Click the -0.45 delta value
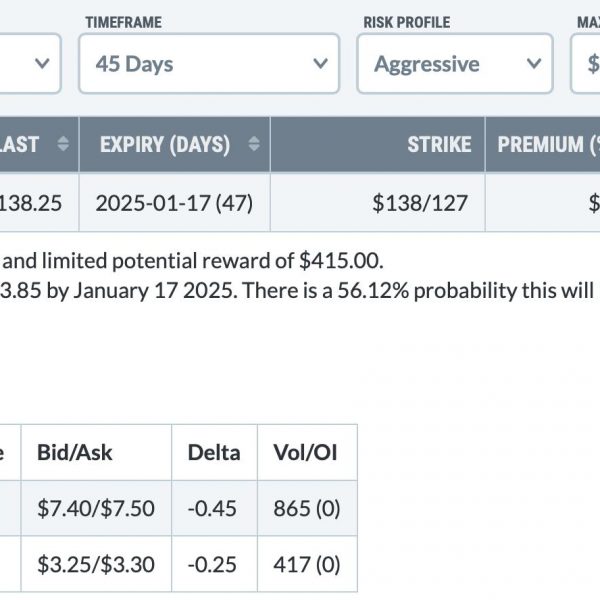The image size is (600, 600). coord(212,509)
